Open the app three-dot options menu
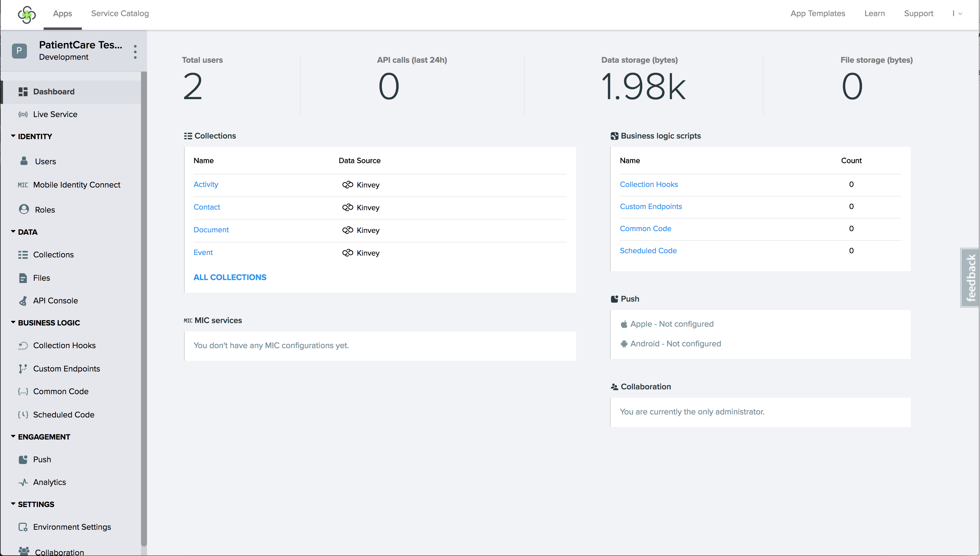980x556 pixels. [x=135, y=52]
